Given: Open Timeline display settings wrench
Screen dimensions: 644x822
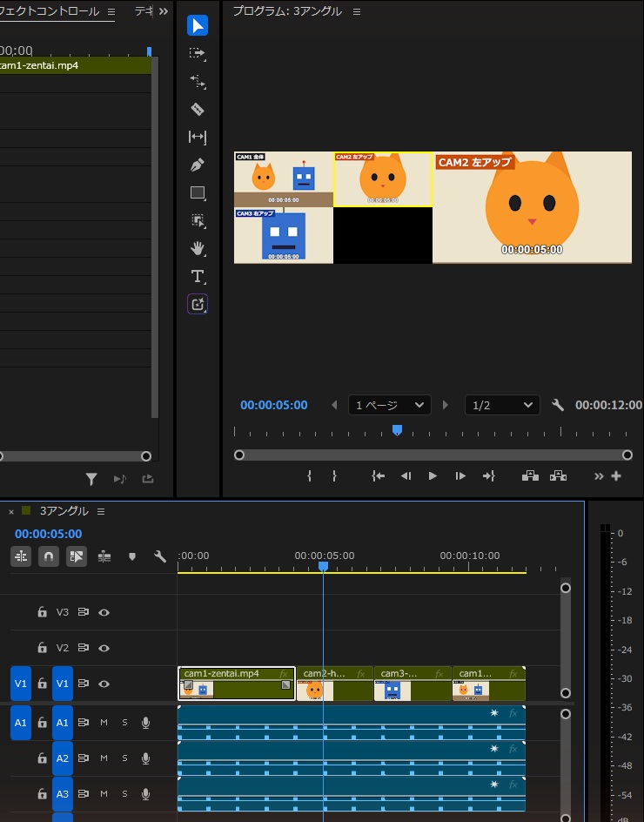Looking at the screenshot, I should point(160,556).
